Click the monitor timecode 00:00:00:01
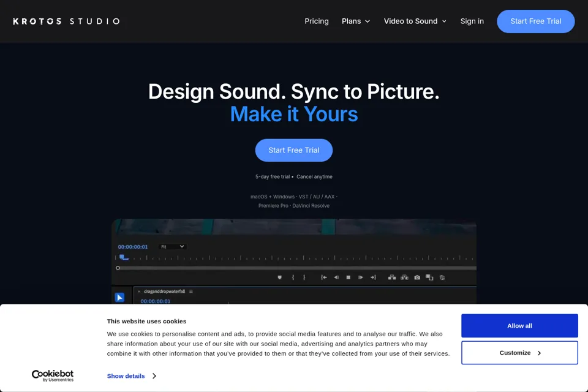This screenshot has width=588, height=392. click(x=133, y=247)
